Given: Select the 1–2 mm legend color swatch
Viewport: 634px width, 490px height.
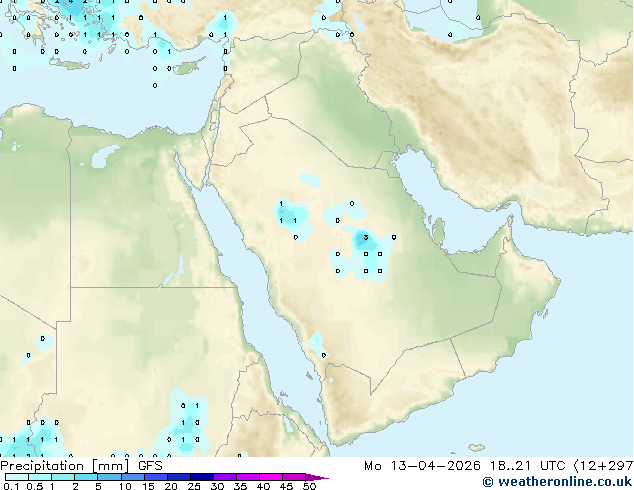Looking at the screenshot, I should point(63,477).
